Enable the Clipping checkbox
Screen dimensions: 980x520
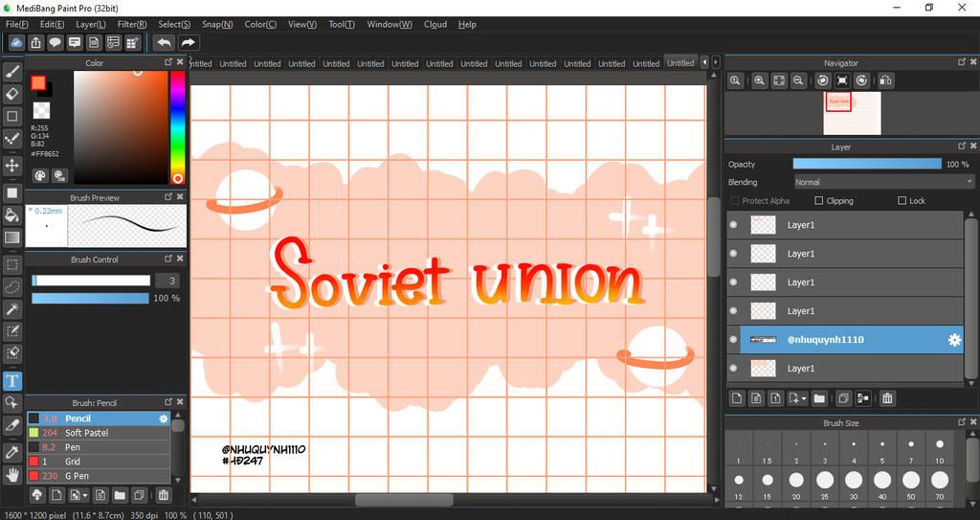(819, 201)
